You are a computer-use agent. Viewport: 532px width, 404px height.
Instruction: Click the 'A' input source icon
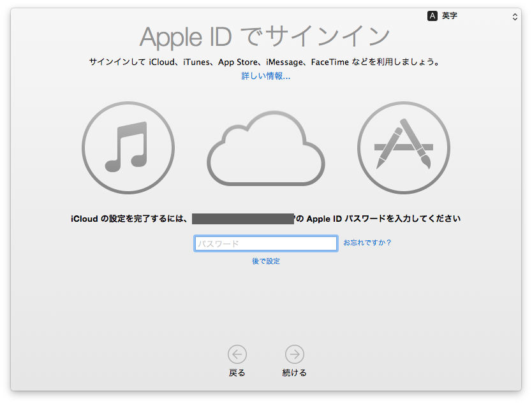(432, 16)
